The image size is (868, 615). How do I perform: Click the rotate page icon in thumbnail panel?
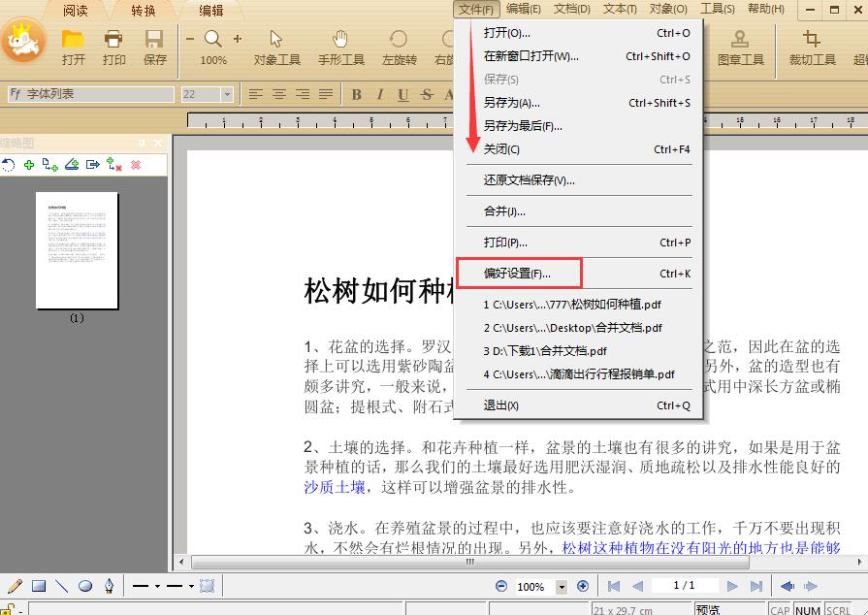pyautogui.click(x=9, y=165)
